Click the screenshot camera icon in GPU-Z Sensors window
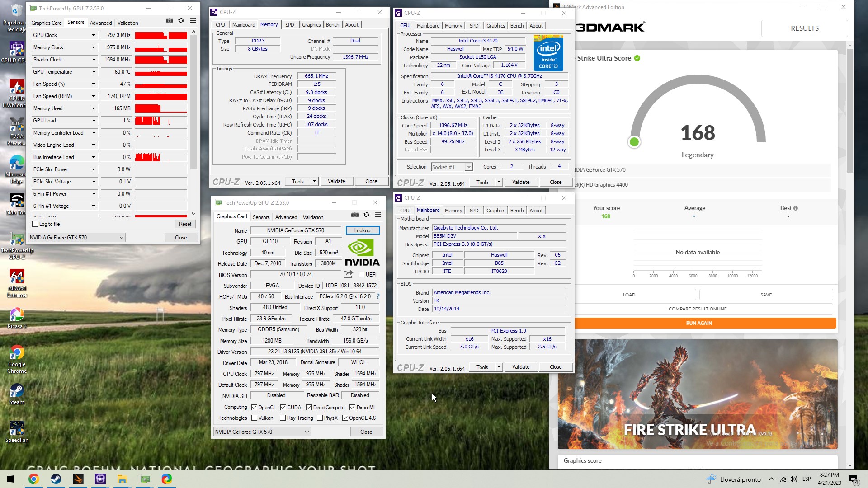 coord(170,21)
